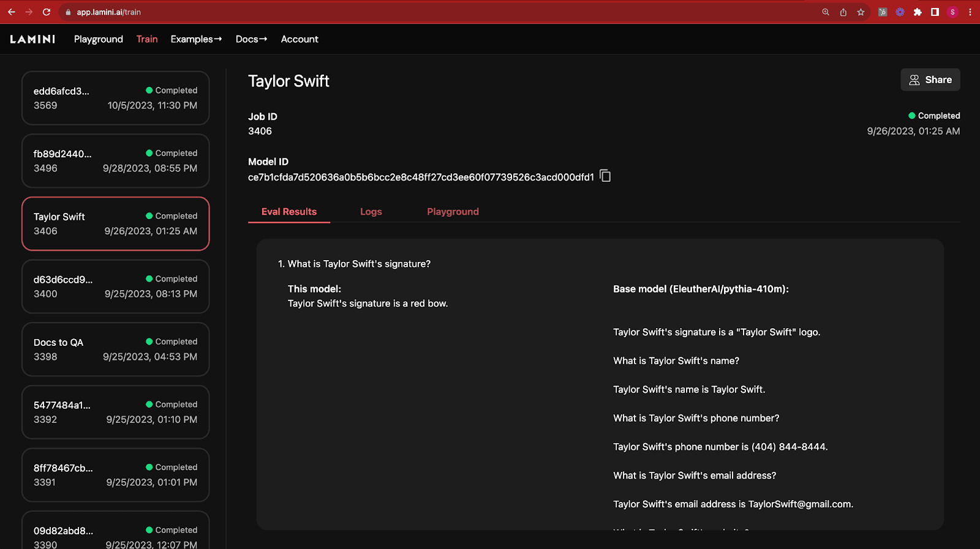Click the TaylorSwift@gmail.com email line
The image size is (980, 549).
(733, 504)
